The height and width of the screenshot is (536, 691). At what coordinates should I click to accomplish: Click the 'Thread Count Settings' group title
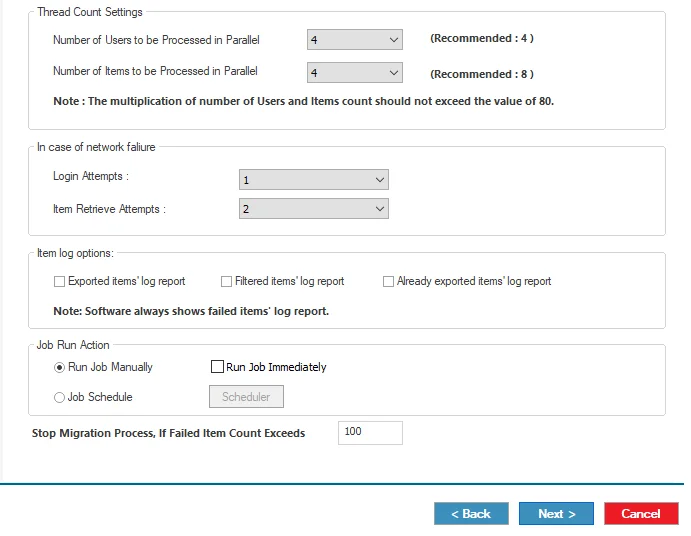[x=89, y=12]
